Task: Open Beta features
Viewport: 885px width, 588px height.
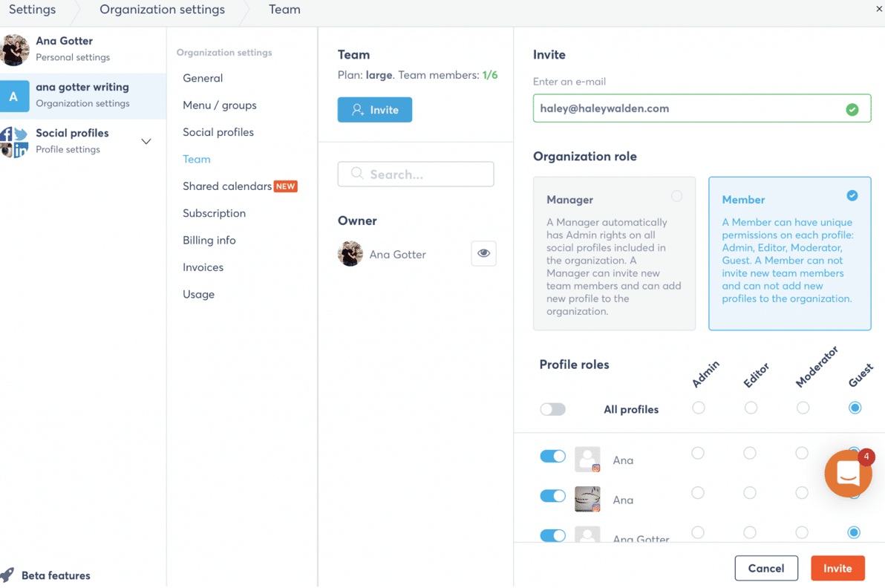Action: coord(56,575)
